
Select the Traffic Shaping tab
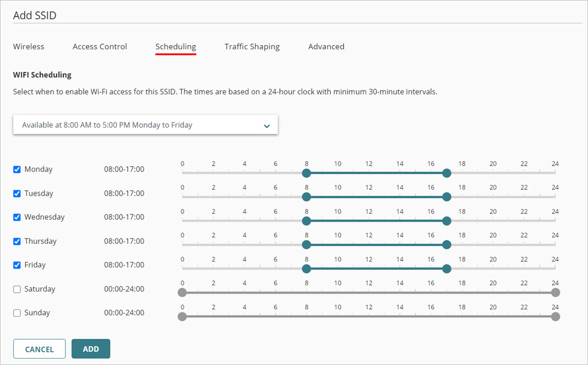click(x=252, y=47)
